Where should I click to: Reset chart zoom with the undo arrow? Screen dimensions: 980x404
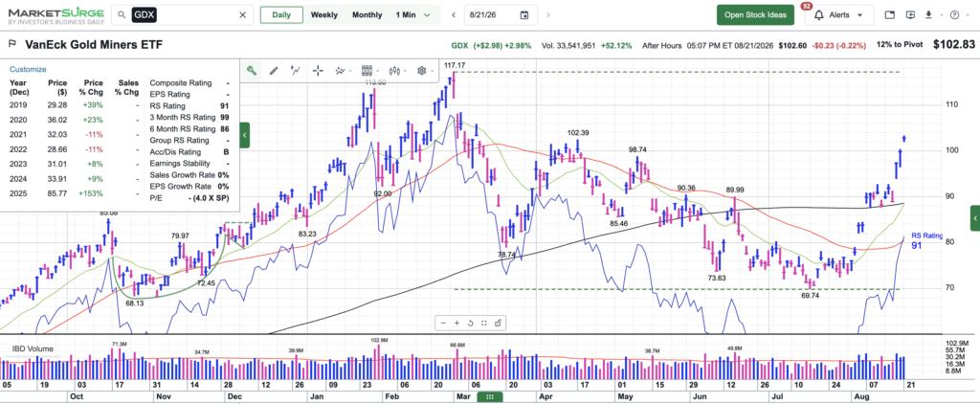tap(469, 324)
